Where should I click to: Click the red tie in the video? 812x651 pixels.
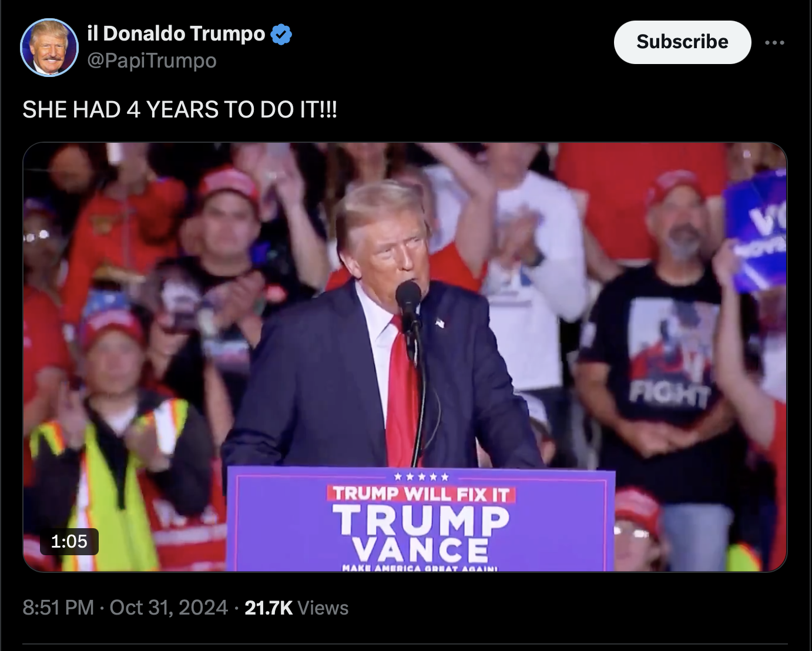(x=402, y=394)
